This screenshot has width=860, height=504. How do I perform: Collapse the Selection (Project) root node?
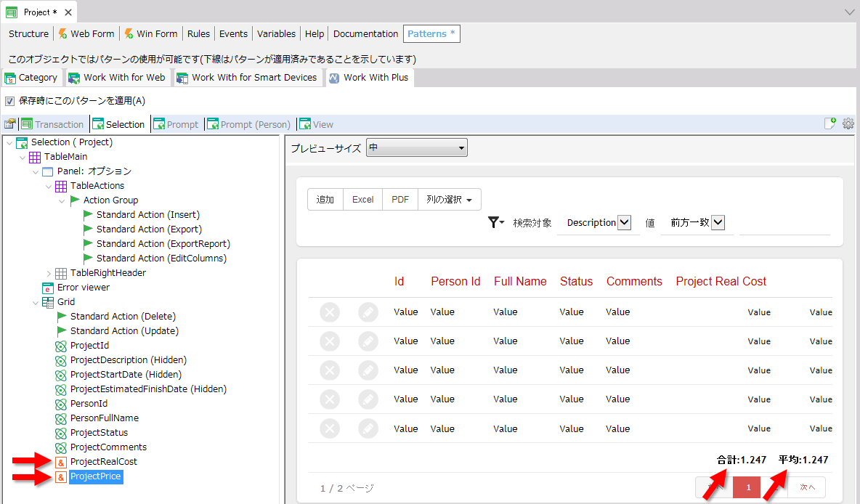click(x=9, y=142)
